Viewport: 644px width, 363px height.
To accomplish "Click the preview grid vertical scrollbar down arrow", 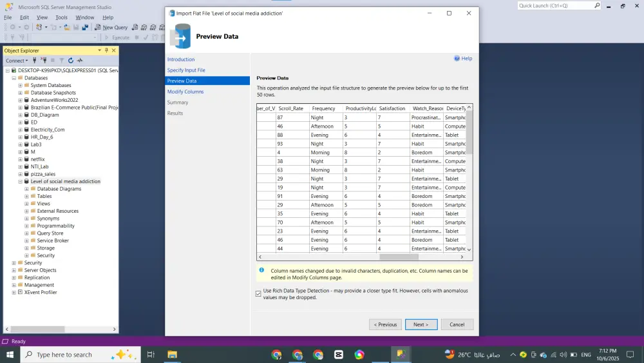I will pyautogui.click(x=469, y=250).
